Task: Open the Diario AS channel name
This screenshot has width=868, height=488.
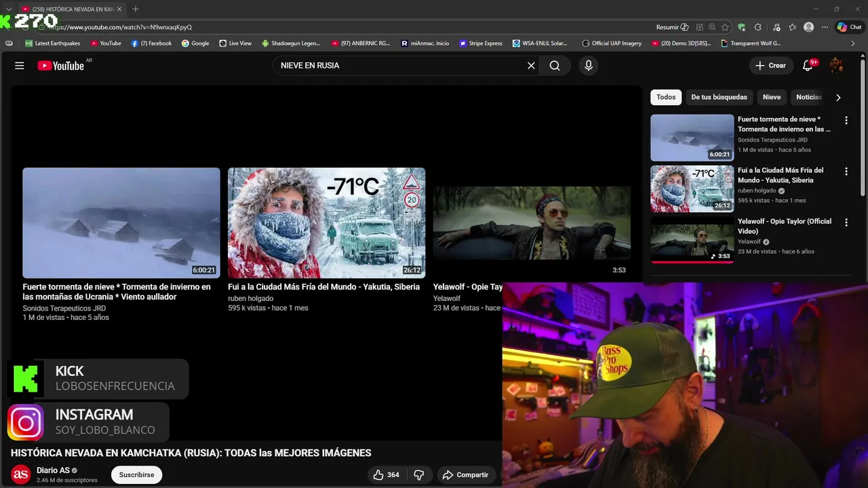Action: point(53,470)
